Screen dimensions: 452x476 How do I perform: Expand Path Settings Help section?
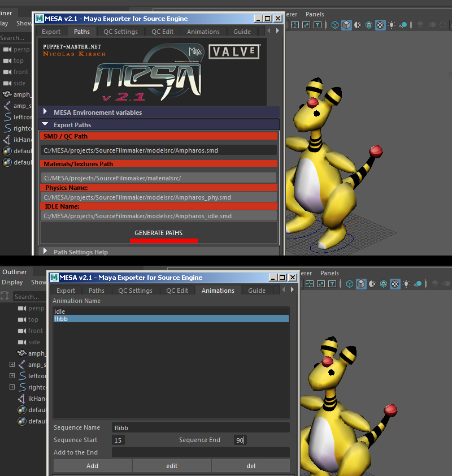click(159, 252)
